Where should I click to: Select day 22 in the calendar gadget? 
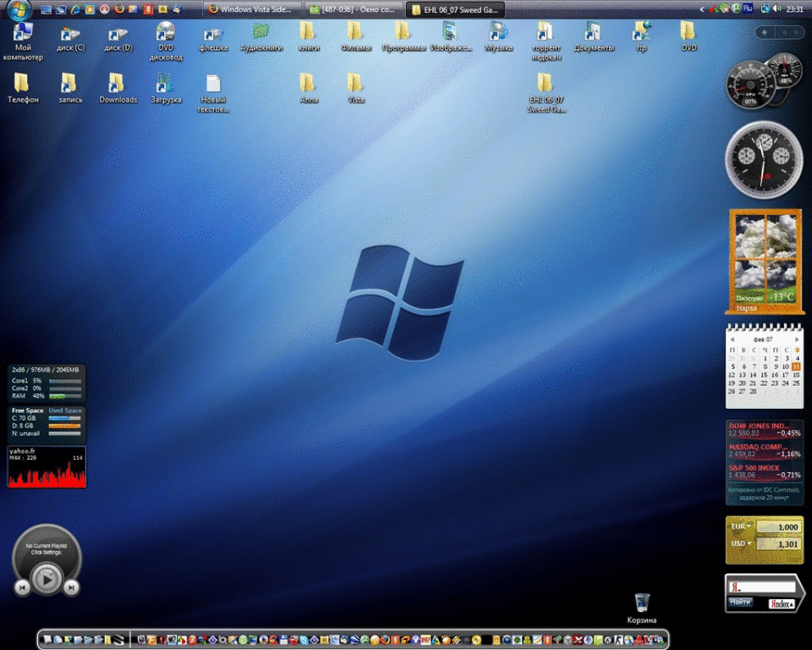point(764,383)
